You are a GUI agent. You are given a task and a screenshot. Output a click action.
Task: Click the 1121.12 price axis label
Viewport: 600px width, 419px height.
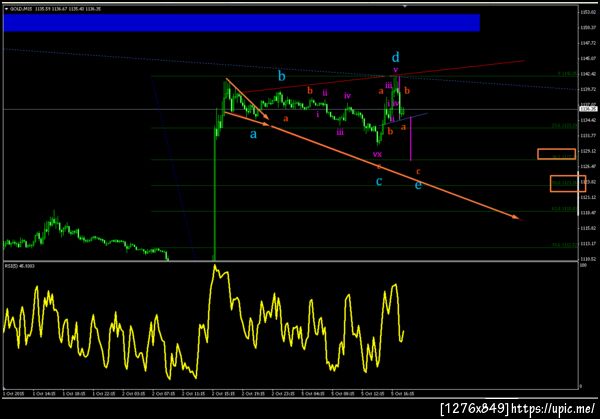(588, 197)
